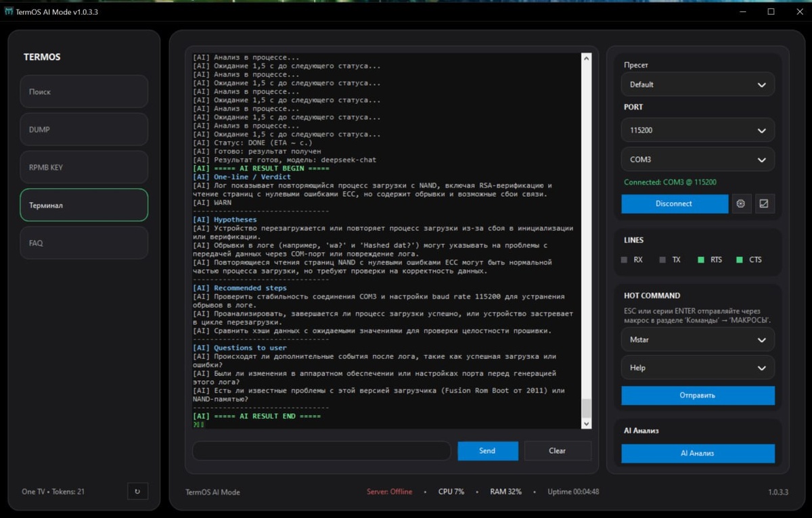Click the TERMOS sidebar title
This screenshot has height=518, width=812.
[42, 57]
